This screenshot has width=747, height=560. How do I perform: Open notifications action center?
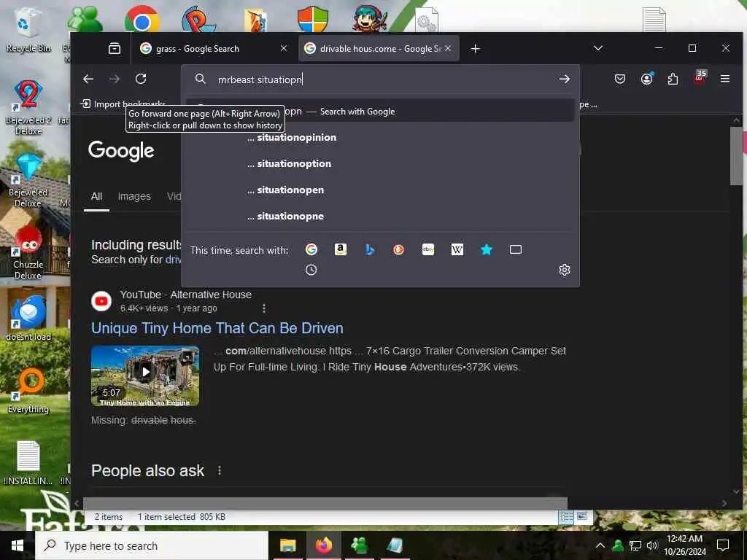point(723,545)
